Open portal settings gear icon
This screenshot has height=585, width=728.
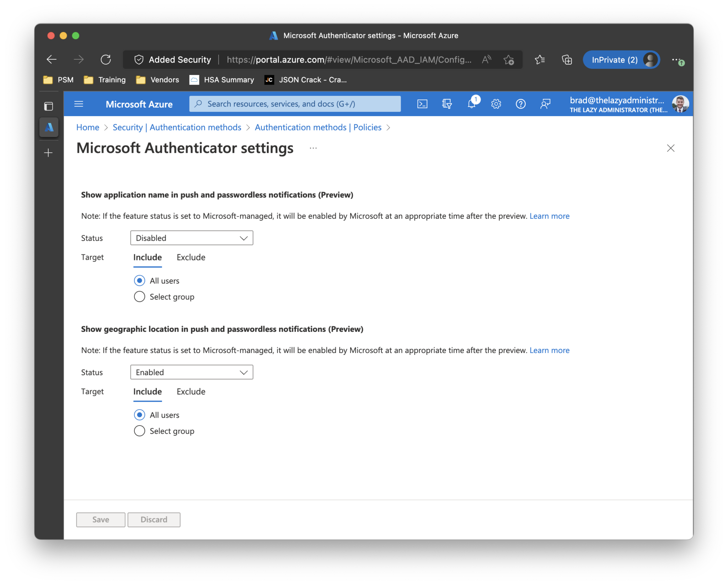point(496,104)
